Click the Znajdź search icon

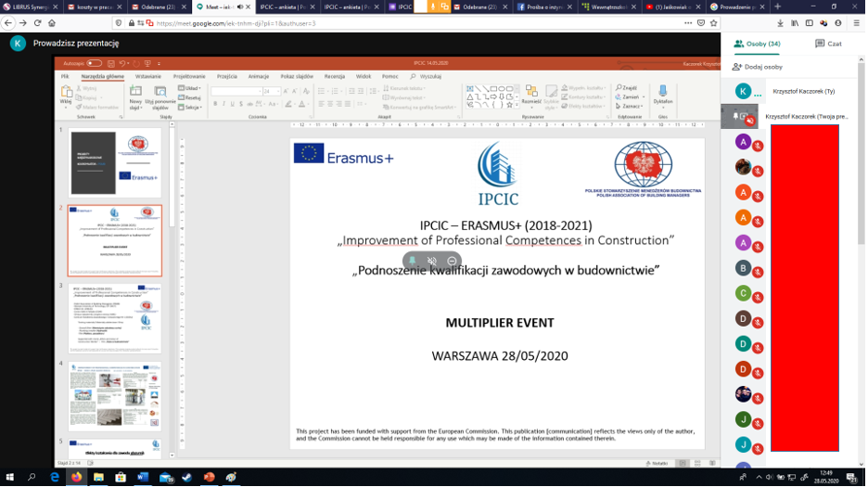pyautogui.click(x=619, y=87)
